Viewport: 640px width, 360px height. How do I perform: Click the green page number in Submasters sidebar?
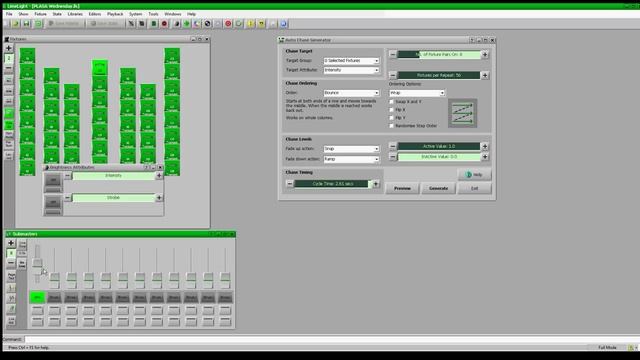(x=11, y=253)
